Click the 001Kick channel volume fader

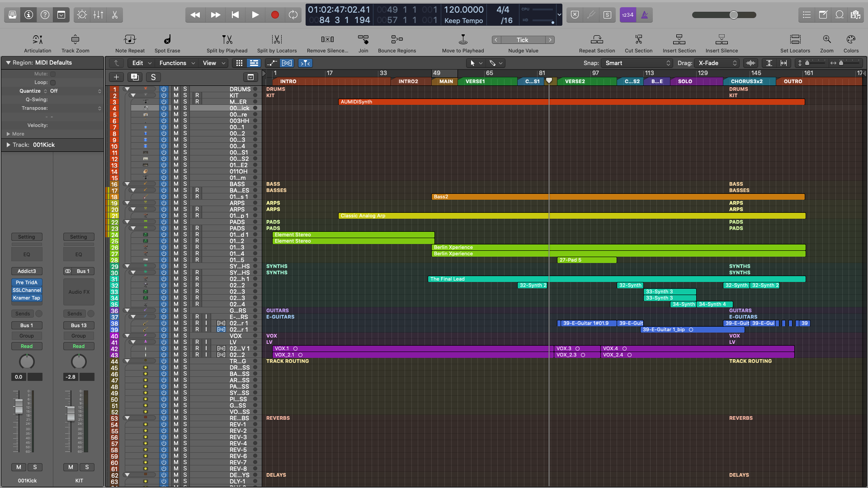pyautogui.click(x=19, y=406)
